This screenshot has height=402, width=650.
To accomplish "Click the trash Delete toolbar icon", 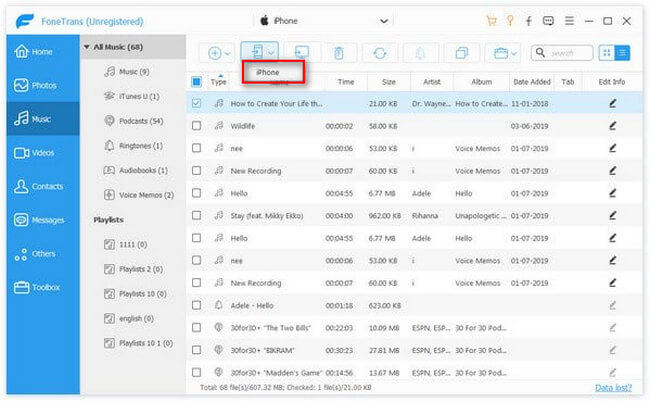I will [x=339, y=52].
